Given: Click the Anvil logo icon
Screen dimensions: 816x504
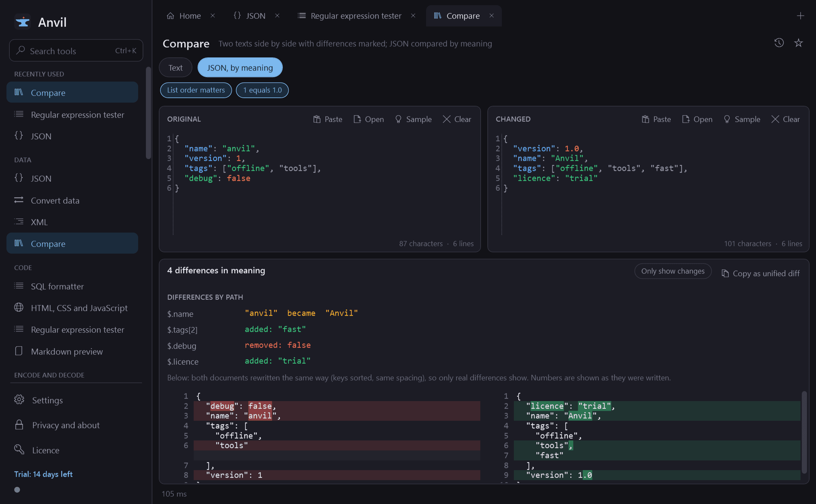Looking at the screenshot, I should (x=23, y=22).
